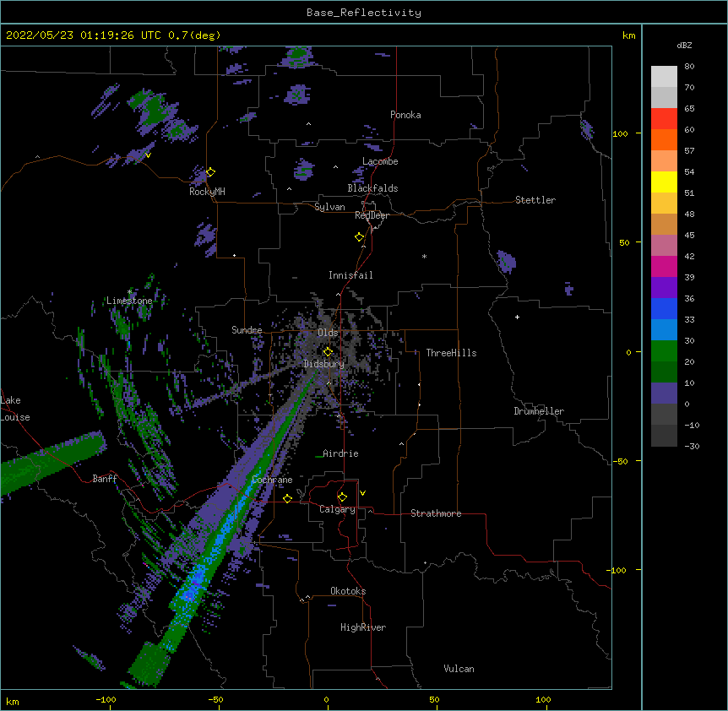Click the Vulcan label
Viewport: 728px width, 711px height.
tap(459, 669)
